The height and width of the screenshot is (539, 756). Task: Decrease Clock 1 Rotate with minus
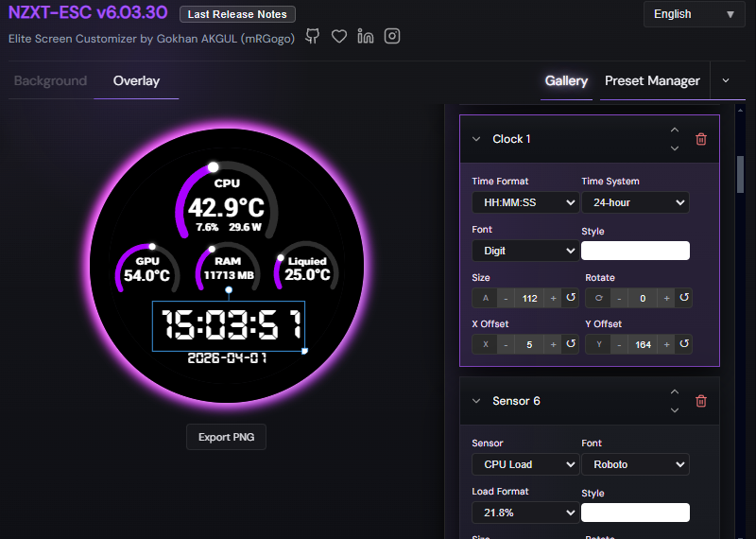(619, 298)
